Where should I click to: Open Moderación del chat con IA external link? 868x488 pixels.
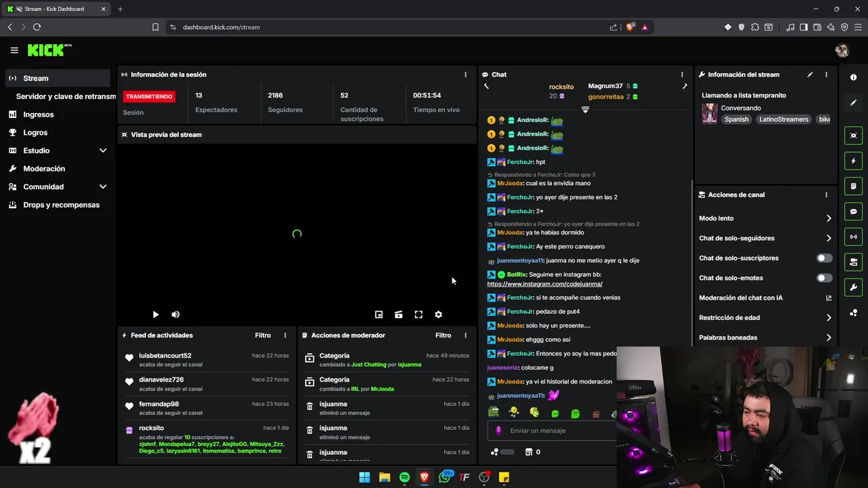pyautogui.click(x=829, y=298)
